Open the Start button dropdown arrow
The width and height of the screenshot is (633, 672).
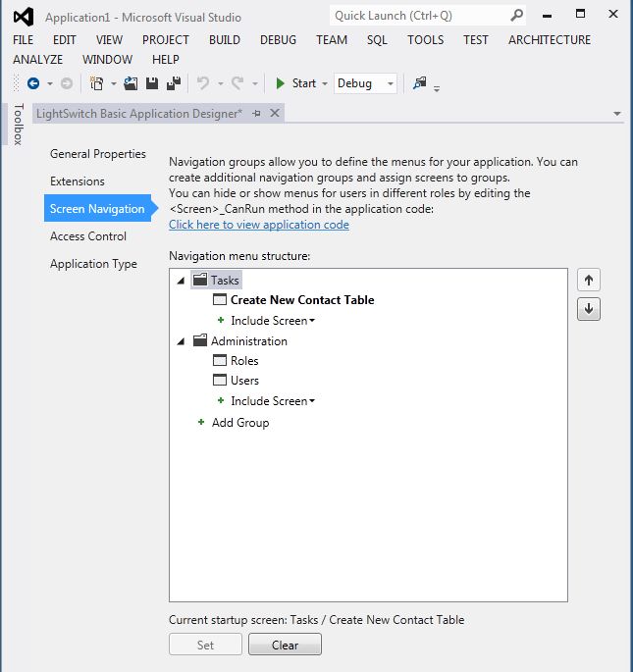click(325, 83)
